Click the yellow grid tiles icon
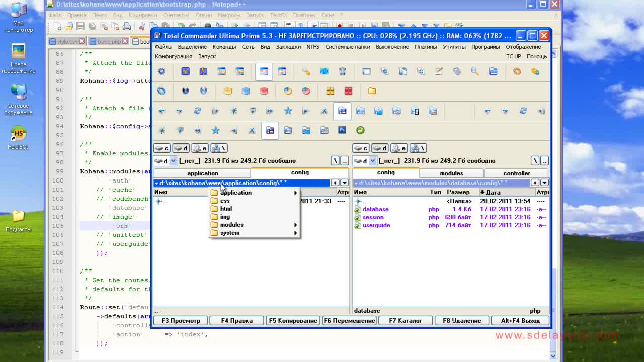 coord(330,91)
